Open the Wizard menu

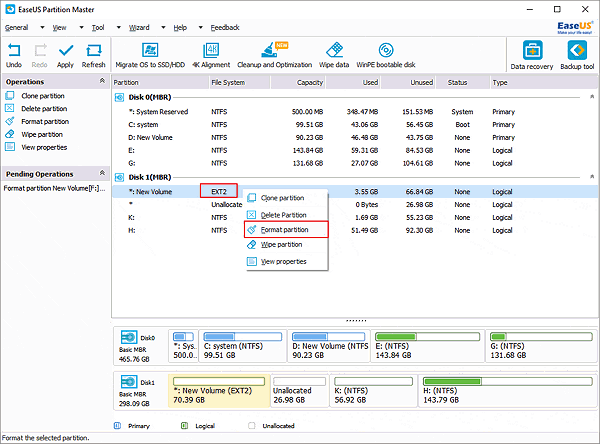[139, 28]
